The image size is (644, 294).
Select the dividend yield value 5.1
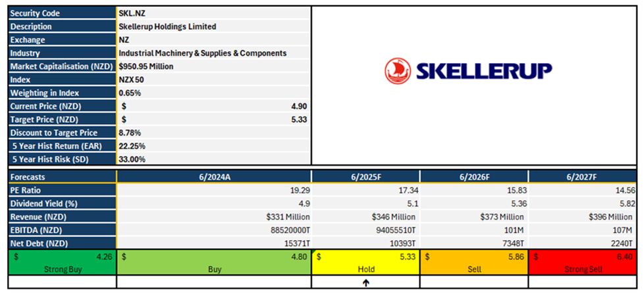365,203
